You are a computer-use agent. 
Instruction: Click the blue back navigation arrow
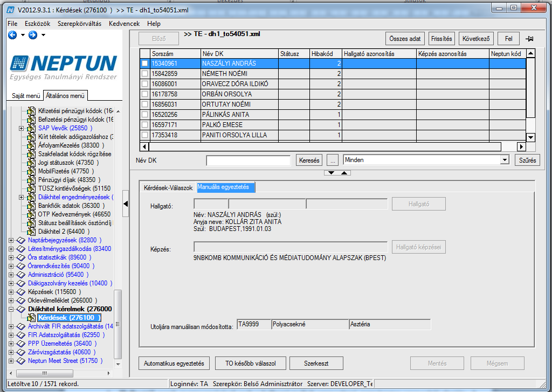(12, 35)
